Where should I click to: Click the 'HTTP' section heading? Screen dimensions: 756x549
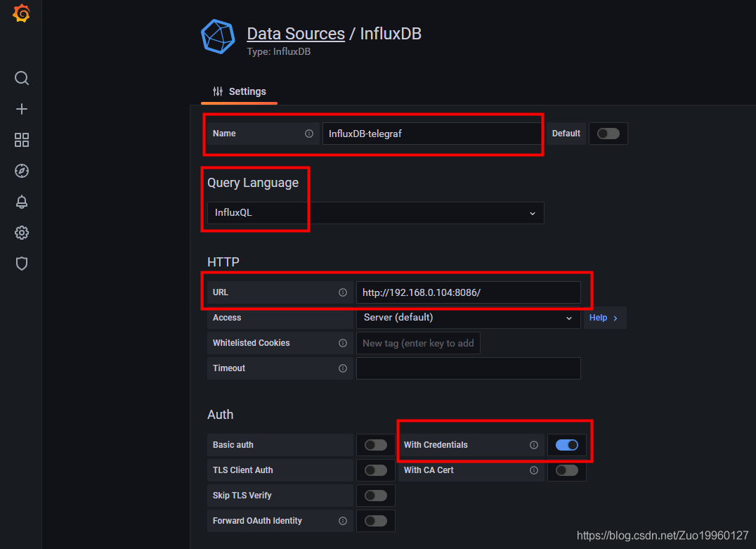[223, 262]
